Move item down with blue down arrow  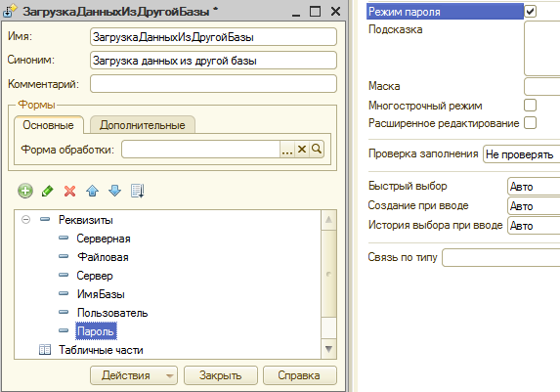pyautogui.click(x=115, y=191)
